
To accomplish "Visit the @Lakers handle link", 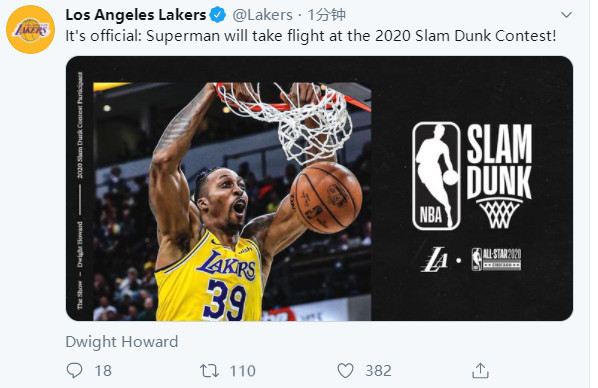I will 262,15.
